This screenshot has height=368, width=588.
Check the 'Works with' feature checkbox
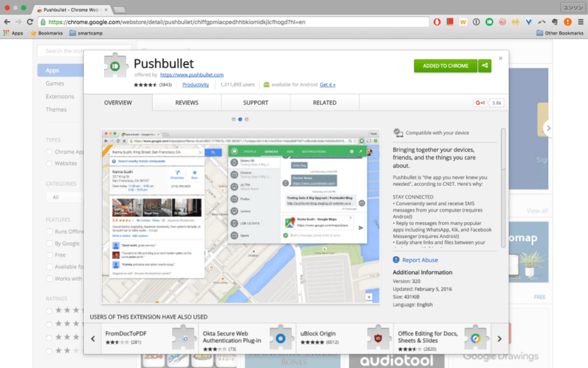coord(49,278)
